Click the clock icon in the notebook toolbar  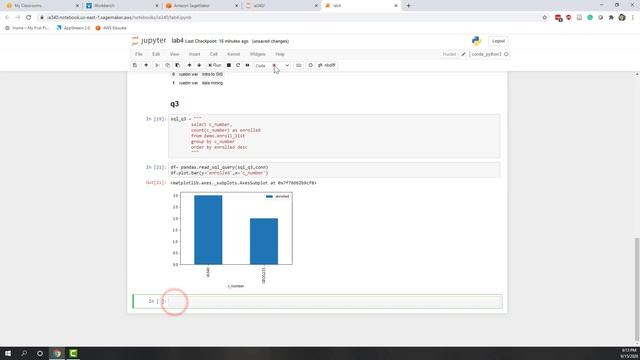point(311,65)
